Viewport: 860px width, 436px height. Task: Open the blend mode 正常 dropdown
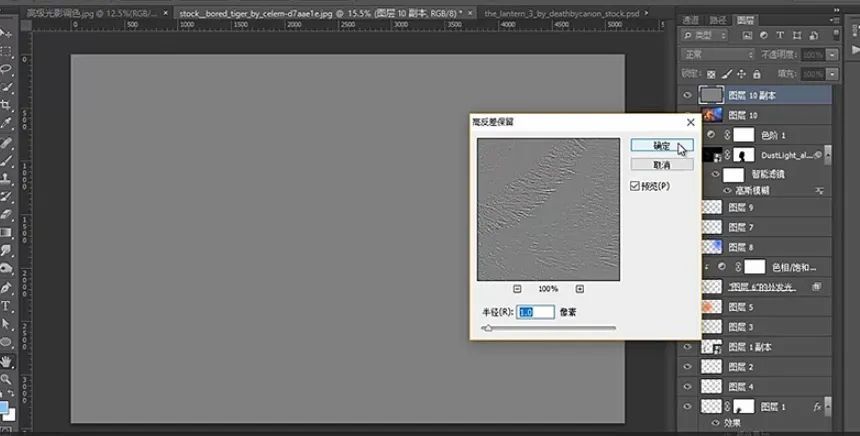tap(717, 54)
